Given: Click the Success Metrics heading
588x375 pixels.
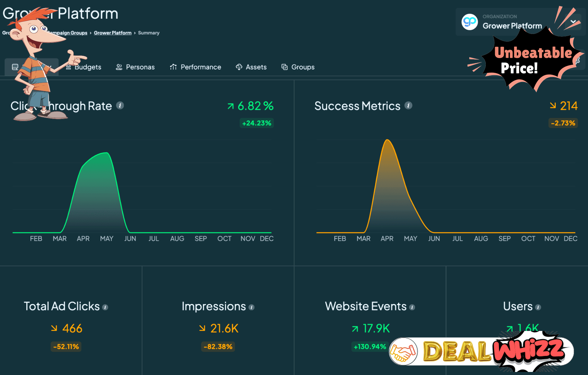Looking at the screenshot, I should tap(357, 106).
